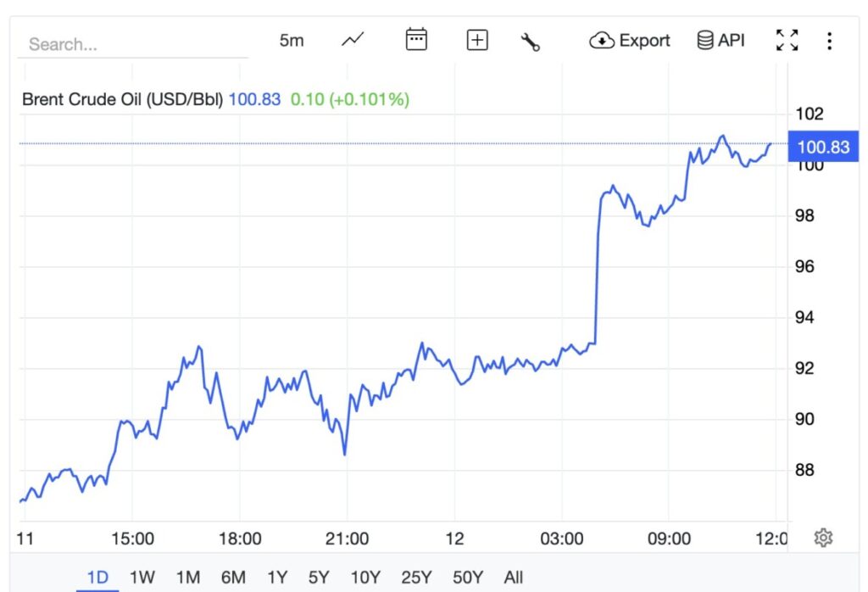
Task: Click the Export button label
Action: click(644, 40)
